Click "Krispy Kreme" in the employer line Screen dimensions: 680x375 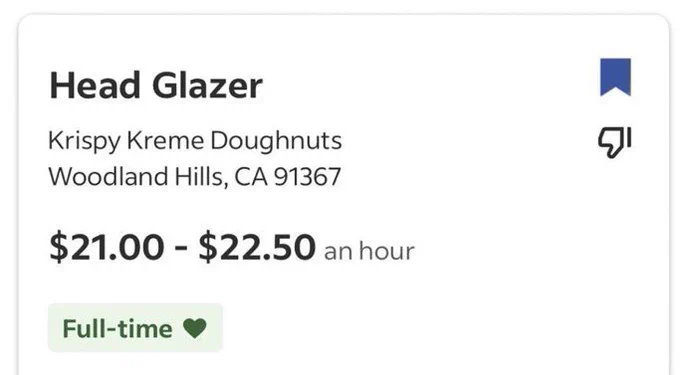tap(126, 141)
